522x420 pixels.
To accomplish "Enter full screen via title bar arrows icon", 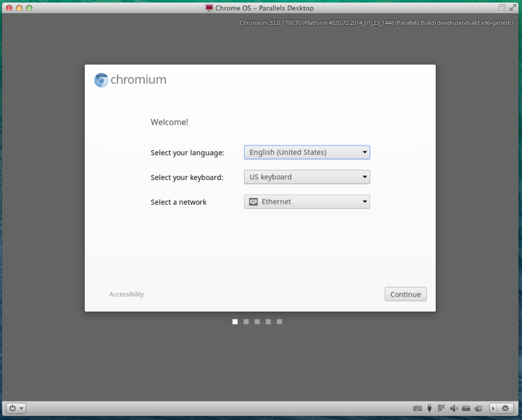I will [513, 8].
